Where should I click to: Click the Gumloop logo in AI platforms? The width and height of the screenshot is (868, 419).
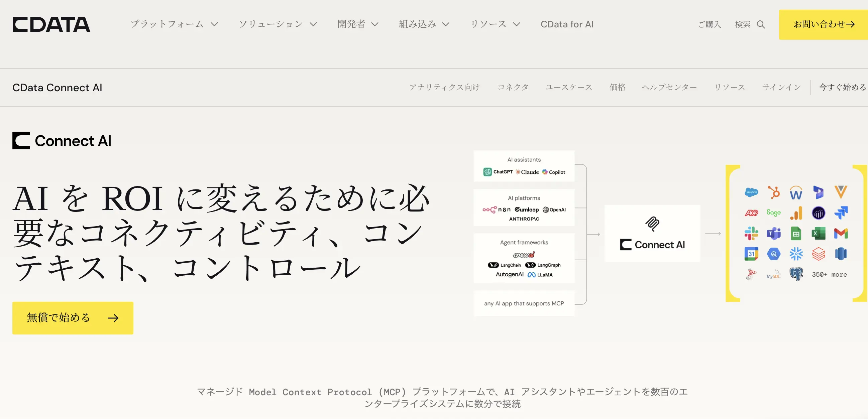(527, 209)
